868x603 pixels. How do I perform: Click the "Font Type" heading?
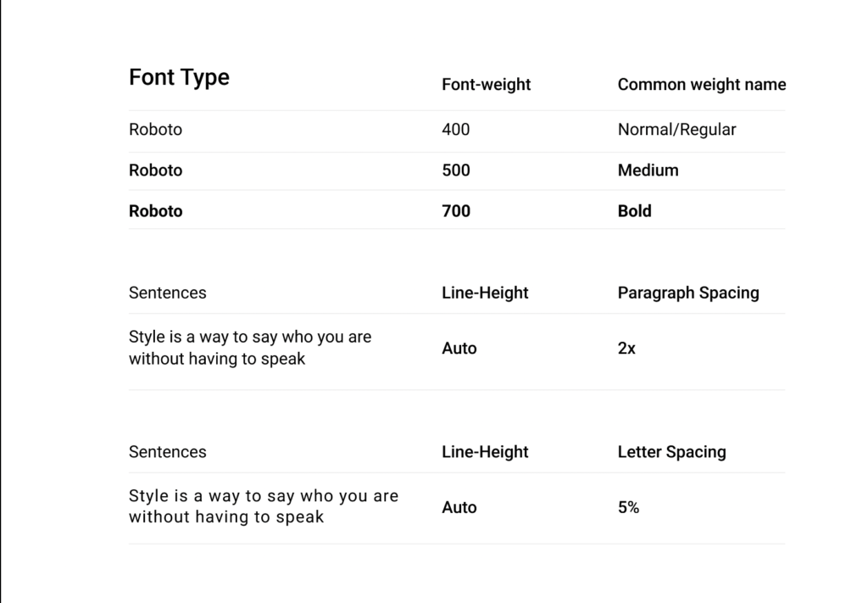tap(179, 77)
